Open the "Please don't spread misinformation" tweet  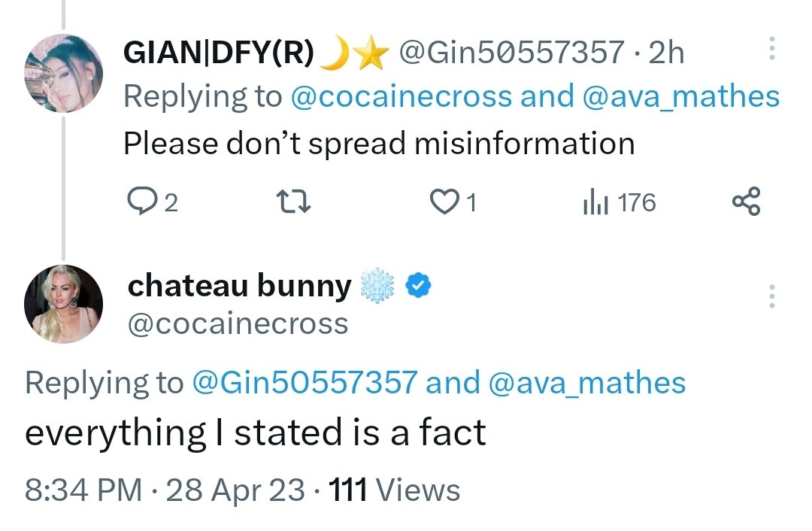(379, 144)
